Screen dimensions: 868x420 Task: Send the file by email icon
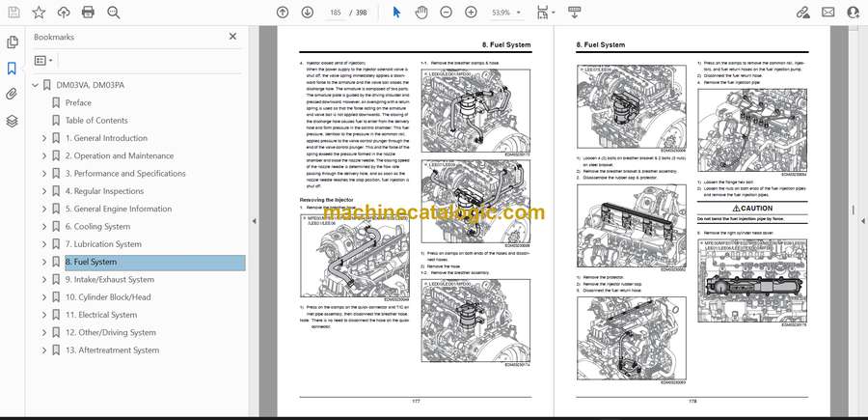(x=828, y=13)
